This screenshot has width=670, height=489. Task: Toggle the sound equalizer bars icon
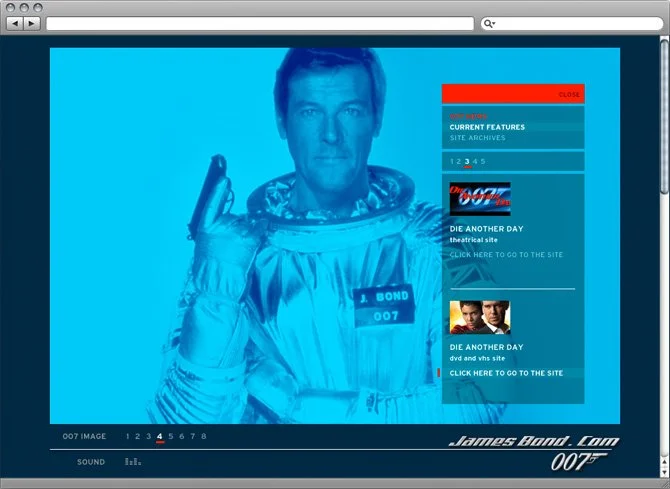pos(133,462)
